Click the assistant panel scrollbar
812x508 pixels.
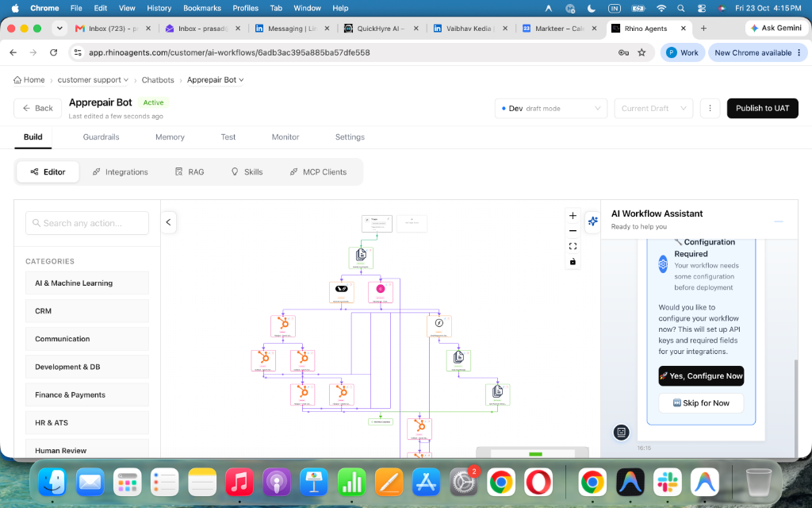(796, 407)
